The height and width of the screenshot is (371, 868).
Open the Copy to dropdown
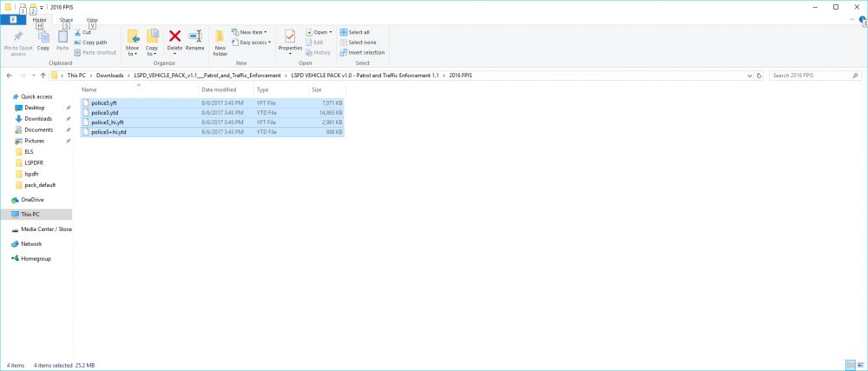coord(152,43)
